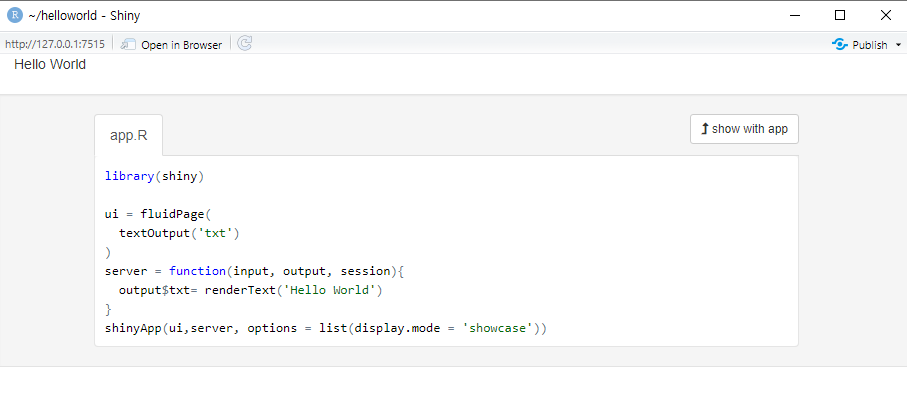The image size is (907, 419).
Task: Click the R logo icon in title bar
Action: (x=15, y=16)
